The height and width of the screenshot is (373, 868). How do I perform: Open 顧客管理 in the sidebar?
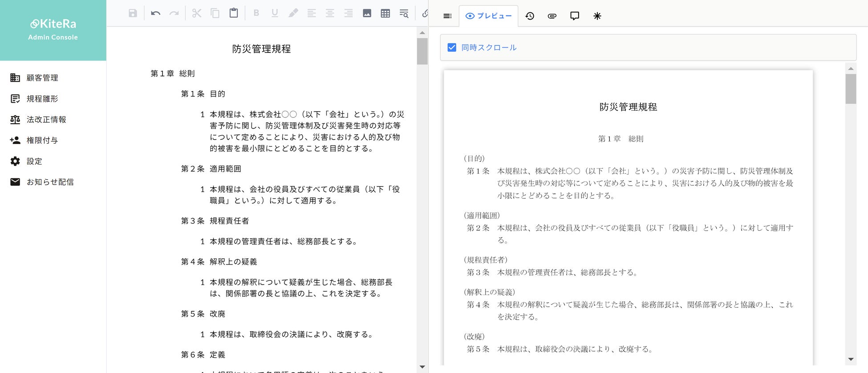pyautogui.click(x=42, y=78)
